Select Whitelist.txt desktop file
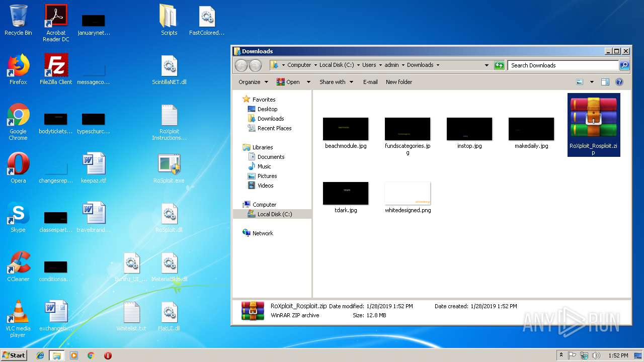The image size is (644, 362). pyautogui.click(x=131, y=316)
